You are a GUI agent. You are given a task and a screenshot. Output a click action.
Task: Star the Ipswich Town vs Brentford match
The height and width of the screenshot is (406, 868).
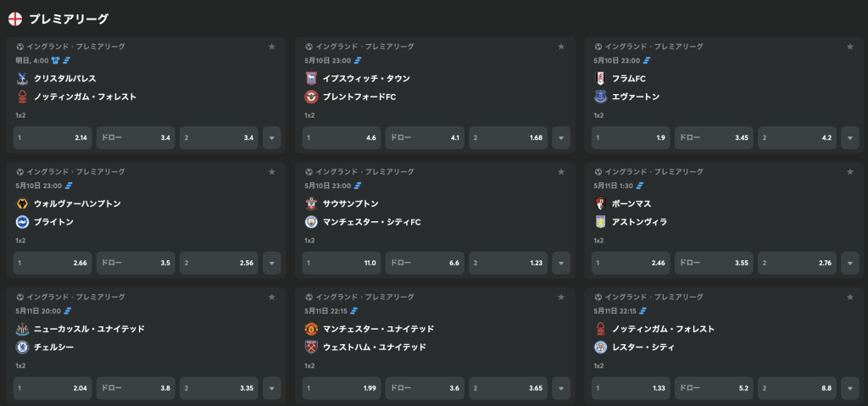pyautogui.click(x=561, y=47)
